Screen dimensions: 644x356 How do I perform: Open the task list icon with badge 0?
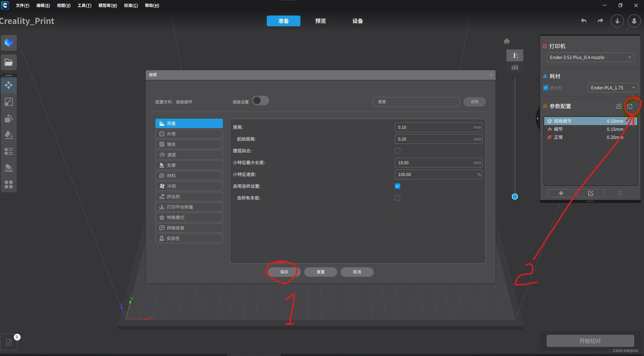[9, 343]
